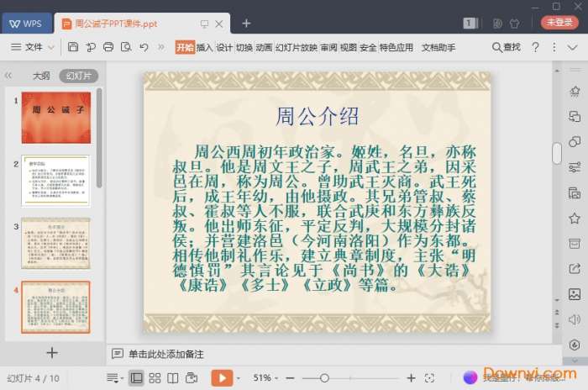Open the share export sidebar icon
The image size is (588, 390).
575,269
